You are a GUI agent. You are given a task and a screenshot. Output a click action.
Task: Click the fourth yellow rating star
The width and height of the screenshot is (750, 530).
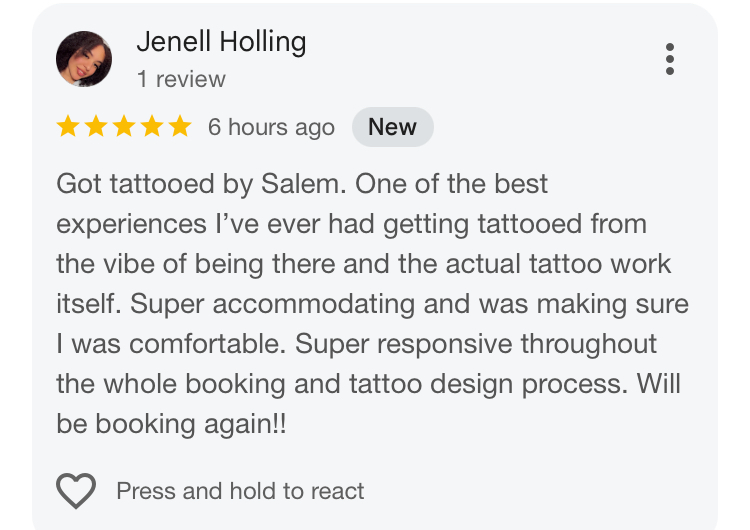pyautogui.click(x=152, y=127)
